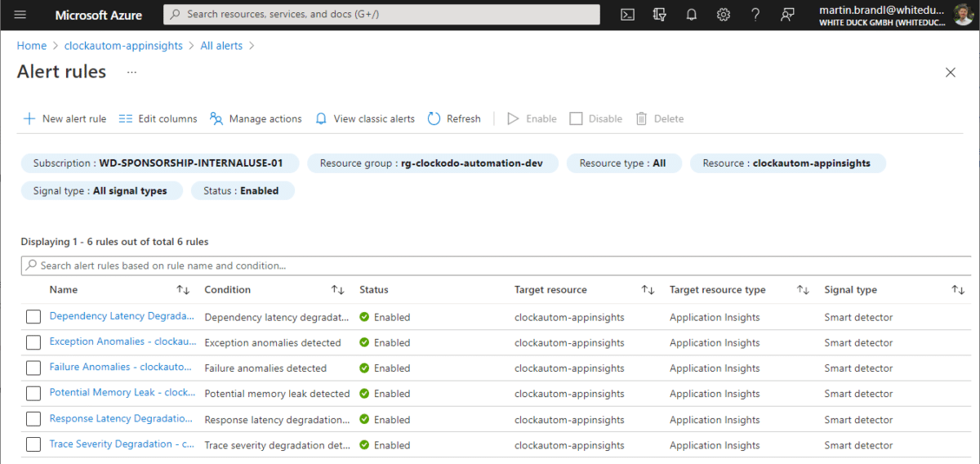Change the Status Enabled filter
The width and height of the screenshot is (980, 464).
pos(243,191)
